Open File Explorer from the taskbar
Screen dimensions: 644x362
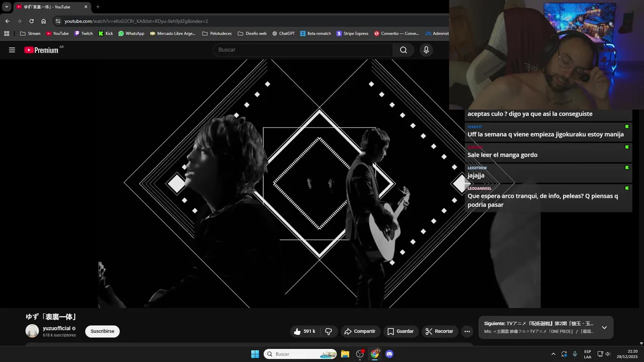(x=345, y=354)
